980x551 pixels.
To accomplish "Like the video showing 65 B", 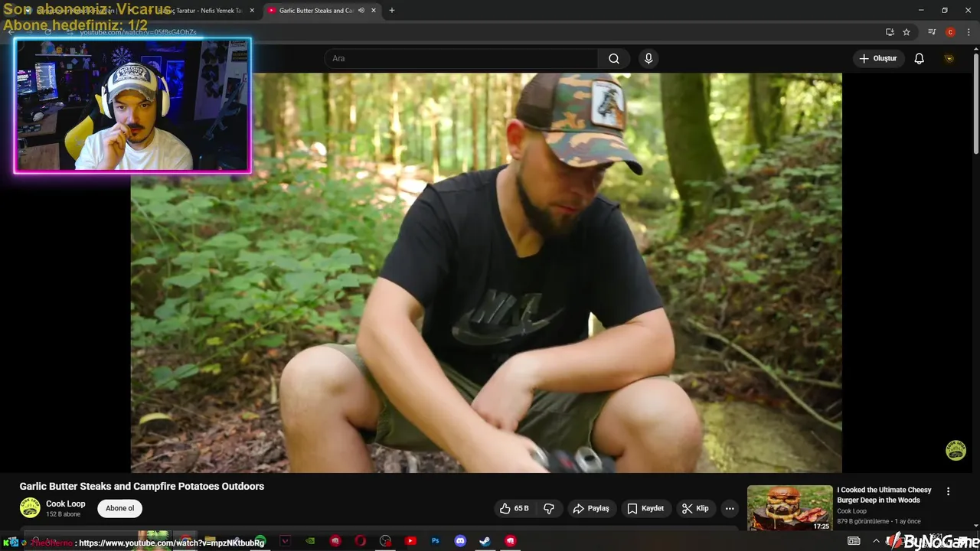I will 514,508.
